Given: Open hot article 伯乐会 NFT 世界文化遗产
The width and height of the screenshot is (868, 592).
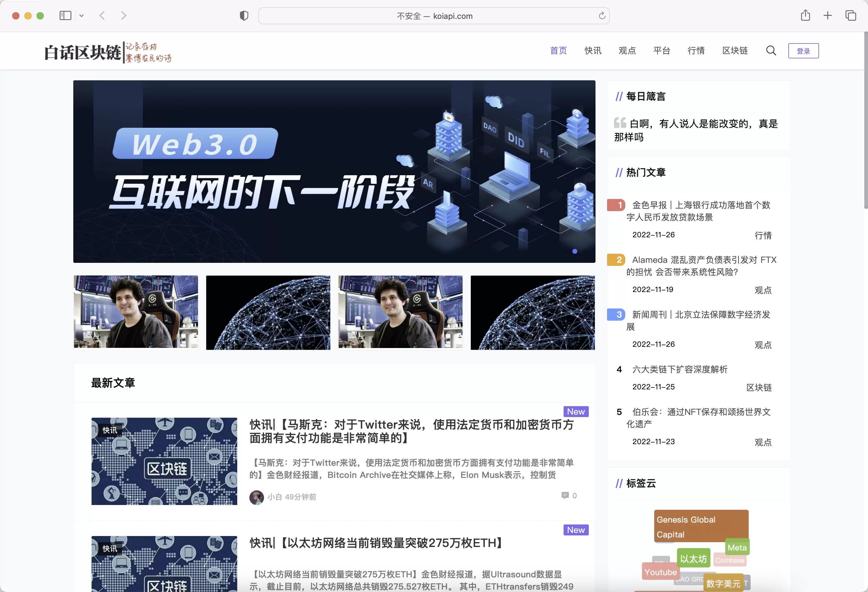Looking at the screenshot, I should coord(698,418).
